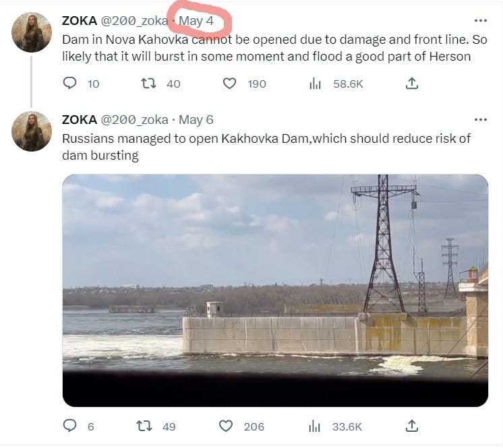The image size is (503, 448).
Task: Open the May 4 tweet text about Nova Kahovka
Action: (x=274, y=48)
